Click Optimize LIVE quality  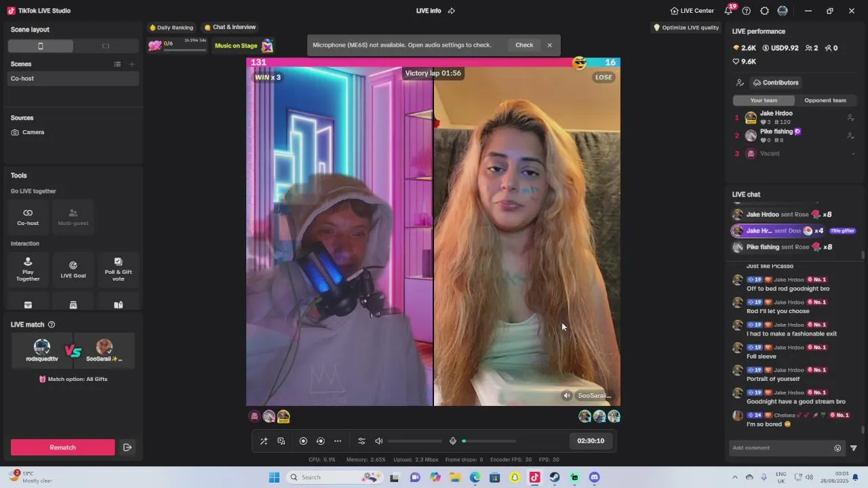pos(686,28)
